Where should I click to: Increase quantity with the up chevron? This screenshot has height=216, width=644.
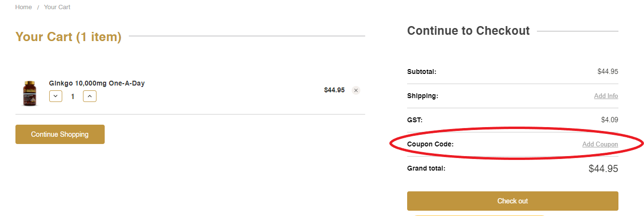tap(90, 96)
